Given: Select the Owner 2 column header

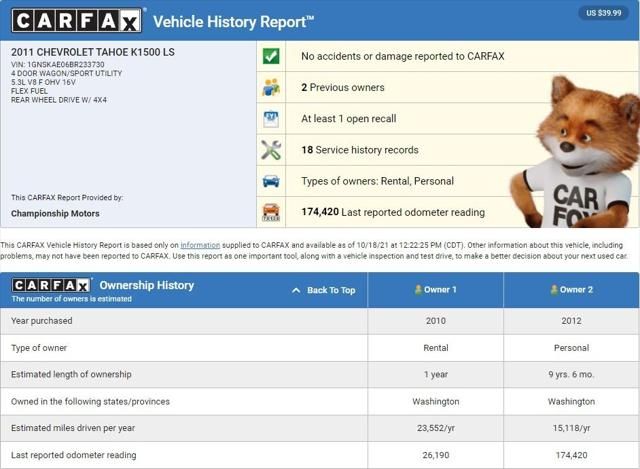Looking at the screenshot, I should [571, 290].
